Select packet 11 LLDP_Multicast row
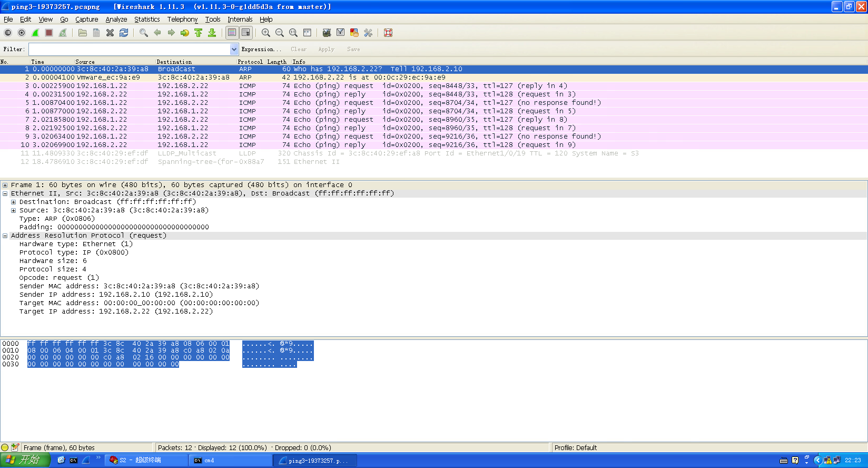Viewport: 868px width, 468px height. (434, 153)
